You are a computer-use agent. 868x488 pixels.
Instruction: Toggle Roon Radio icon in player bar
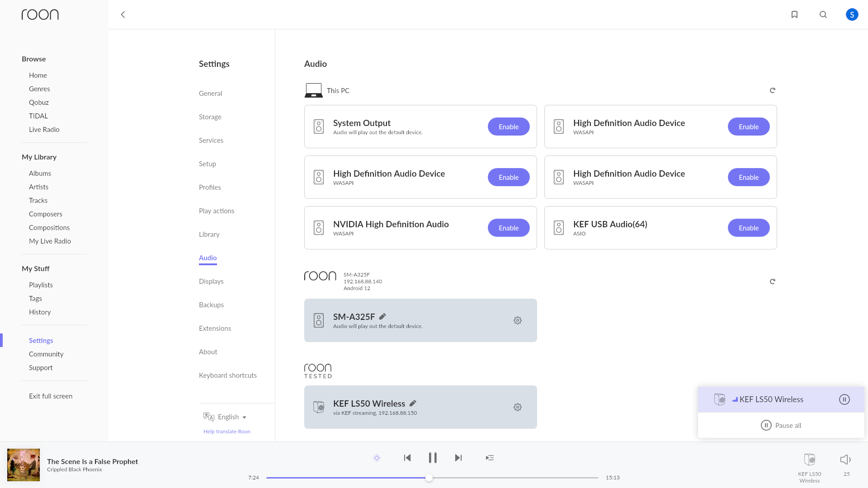click(x=377, y=458)
